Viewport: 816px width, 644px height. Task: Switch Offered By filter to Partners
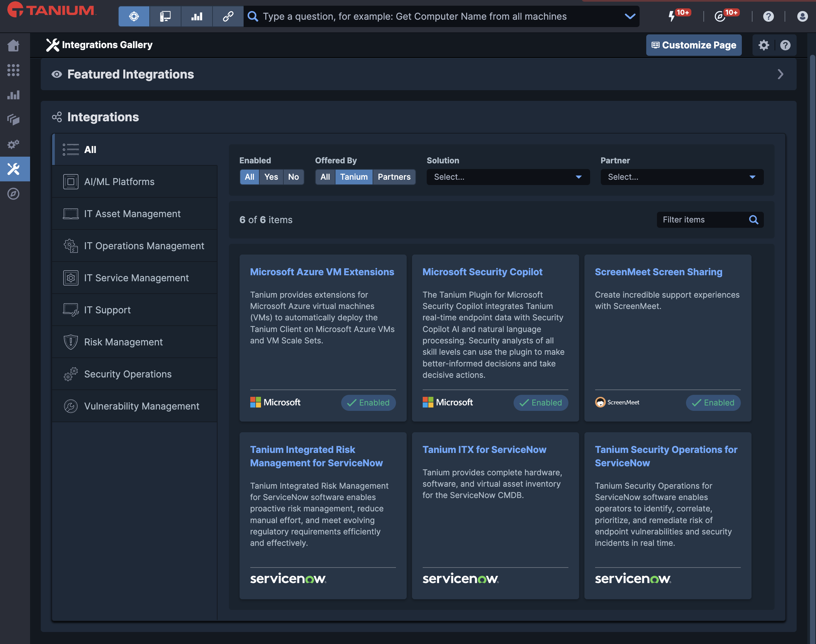coord(394,177)
